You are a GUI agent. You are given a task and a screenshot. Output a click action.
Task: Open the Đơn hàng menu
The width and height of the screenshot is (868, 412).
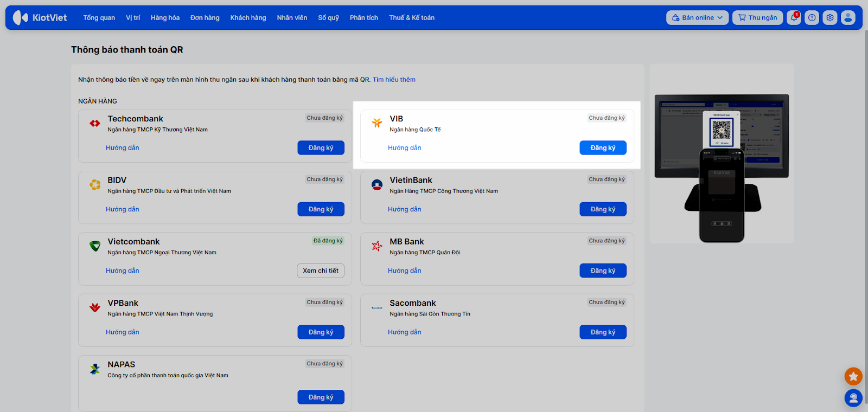(205, 17)
